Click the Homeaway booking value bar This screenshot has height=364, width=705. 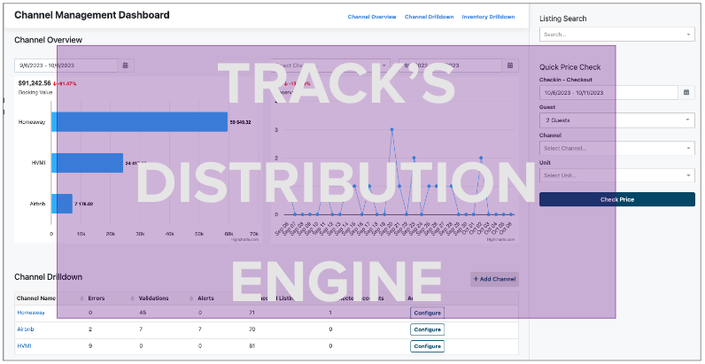(139, 122)
